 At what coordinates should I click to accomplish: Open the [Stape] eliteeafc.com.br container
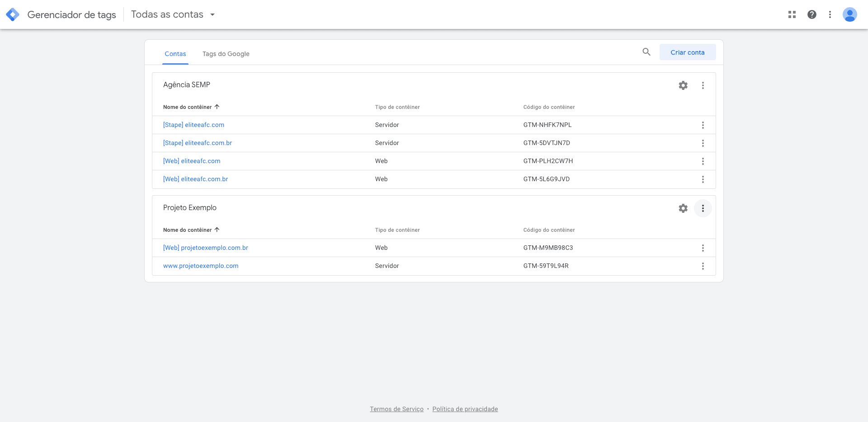pos(198,143)
